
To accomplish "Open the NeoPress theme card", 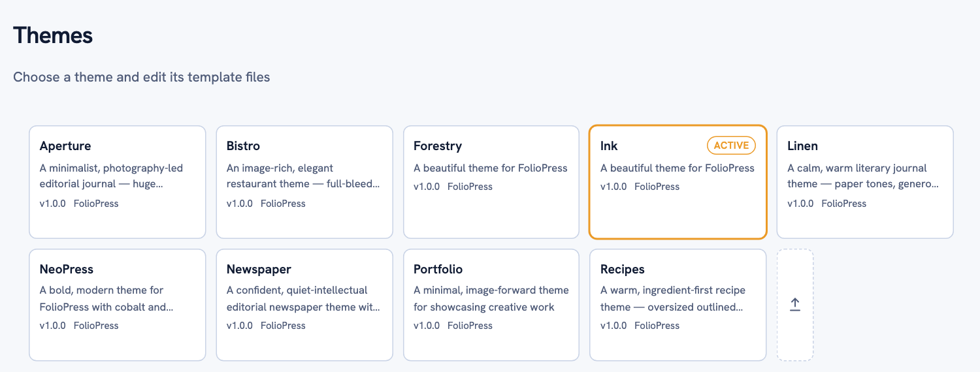I will (118, 305).
